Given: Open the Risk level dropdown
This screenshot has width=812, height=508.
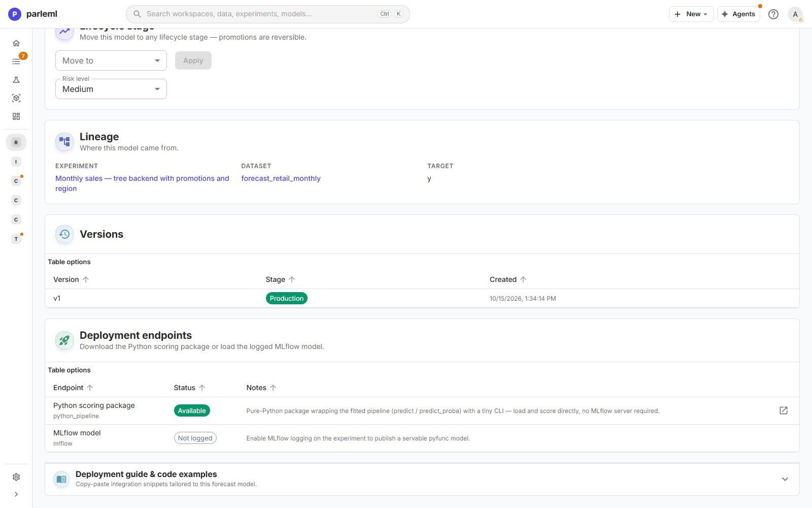Looking at the screenshot, I should click(111, 89).
